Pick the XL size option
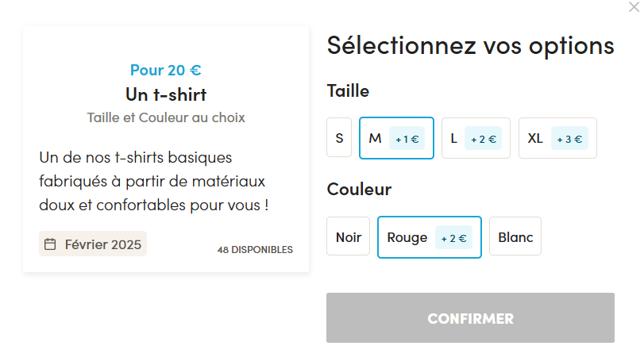This screenshot has height=361, width=644. 557,138
